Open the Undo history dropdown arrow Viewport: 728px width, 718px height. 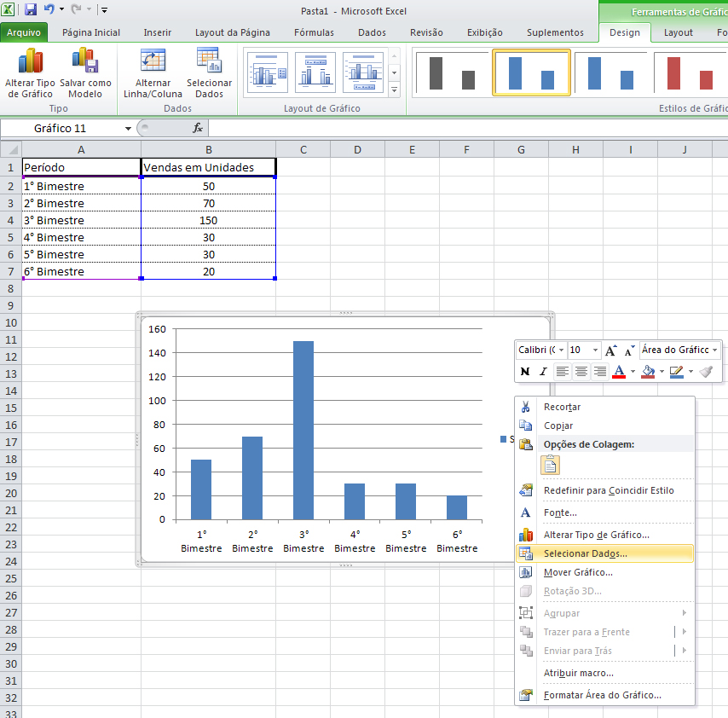tap(61, 9)
